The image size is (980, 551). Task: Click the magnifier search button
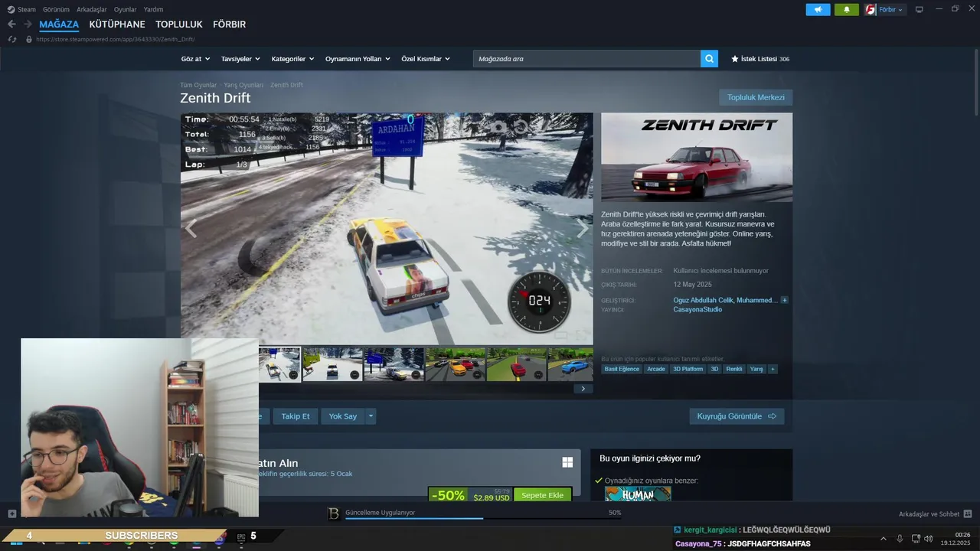click(709, 59)
